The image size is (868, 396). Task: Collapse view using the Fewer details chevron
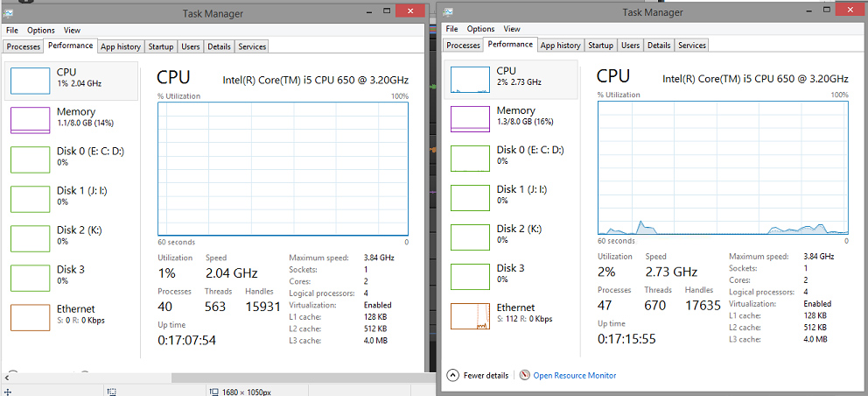[x=452, y=375]
